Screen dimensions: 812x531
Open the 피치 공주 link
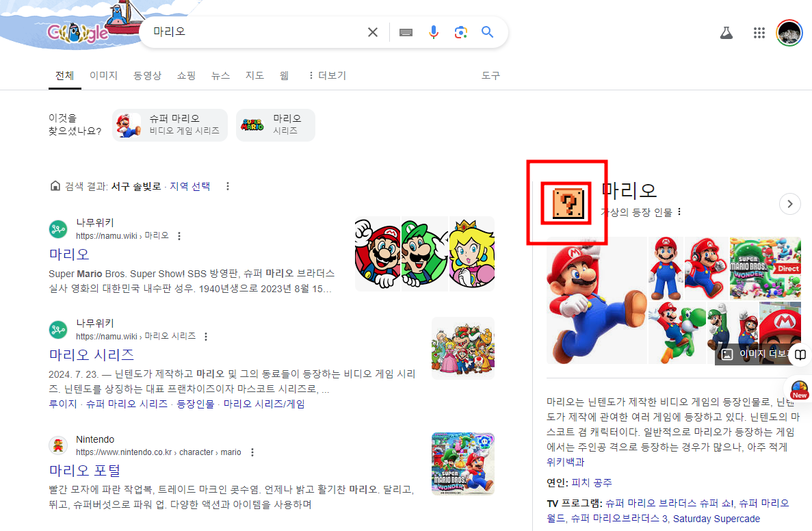click(x=592, y=483)
